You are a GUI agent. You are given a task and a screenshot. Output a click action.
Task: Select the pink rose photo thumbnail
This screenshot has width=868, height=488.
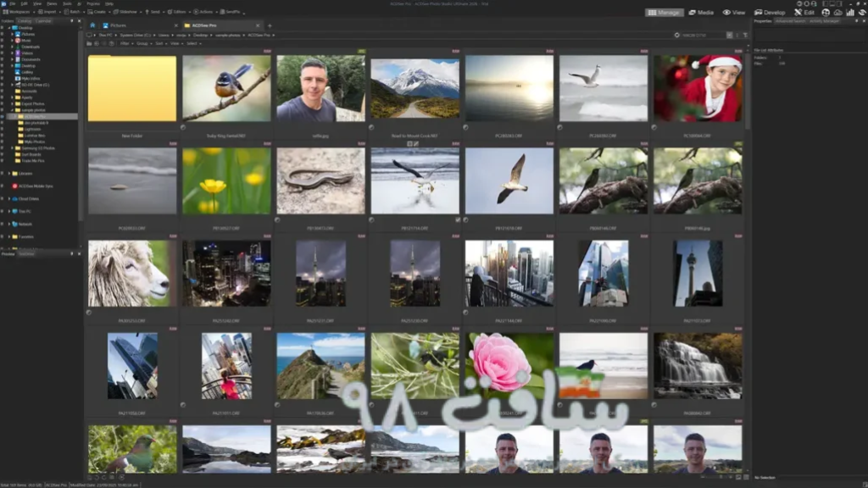pos(509,366)
